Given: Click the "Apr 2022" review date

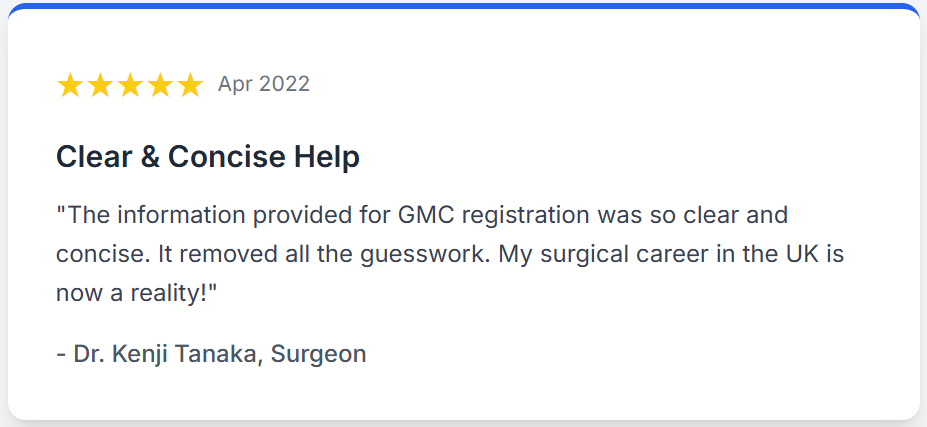Looking at the screenshot, I should pos(264,84).
